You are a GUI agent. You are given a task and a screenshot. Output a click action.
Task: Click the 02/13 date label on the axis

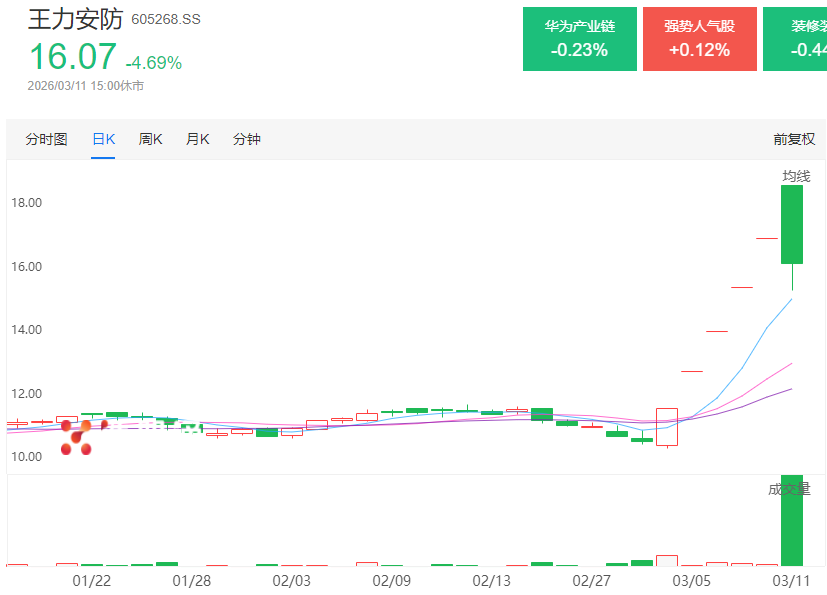pyautogui.click(x=491, y=580)
